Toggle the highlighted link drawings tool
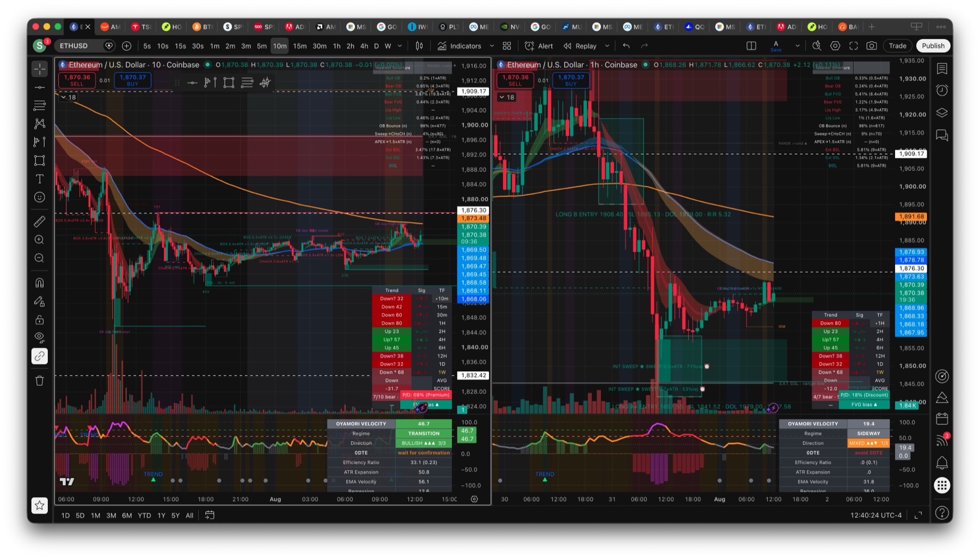The image size is (980, 559). click(x=40, y=356)
